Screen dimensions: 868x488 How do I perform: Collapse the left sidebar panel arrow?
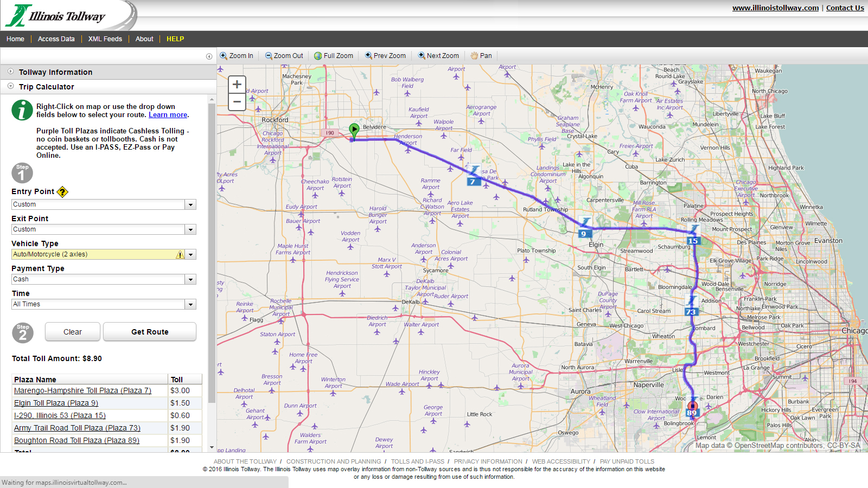209,56
